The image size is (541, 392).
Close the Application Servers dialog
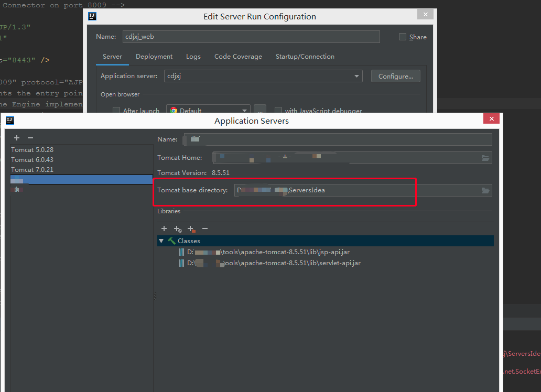pos(491,119)
